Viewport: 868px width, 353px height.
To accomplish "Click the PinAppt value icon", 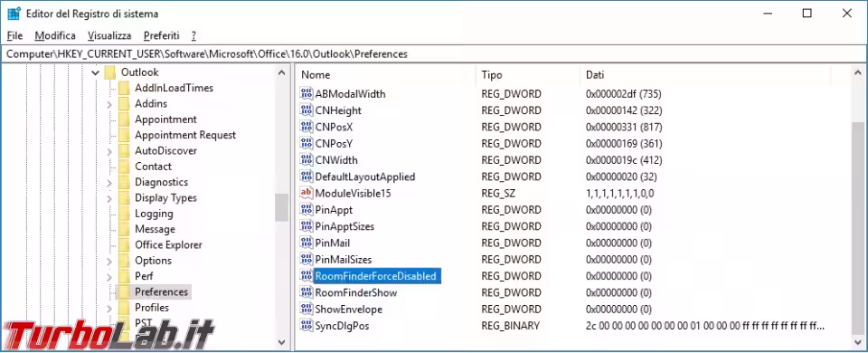I will click(x=307, y=209).
